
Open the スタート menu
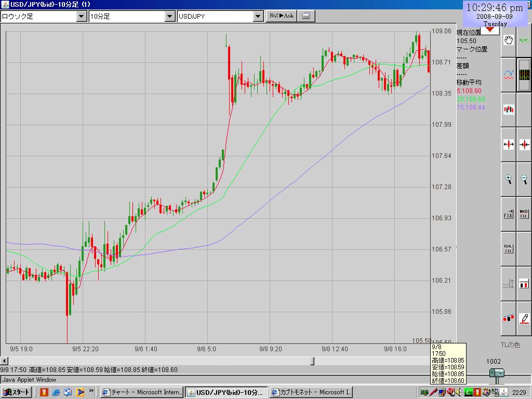(17, 392)
